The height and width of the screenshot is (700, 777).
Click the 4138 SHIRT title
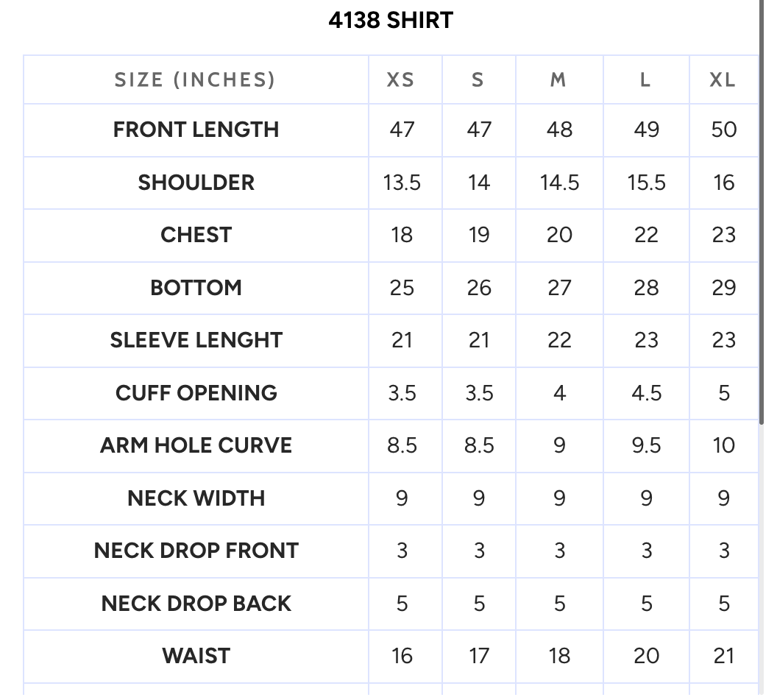(x=391, y=21)
